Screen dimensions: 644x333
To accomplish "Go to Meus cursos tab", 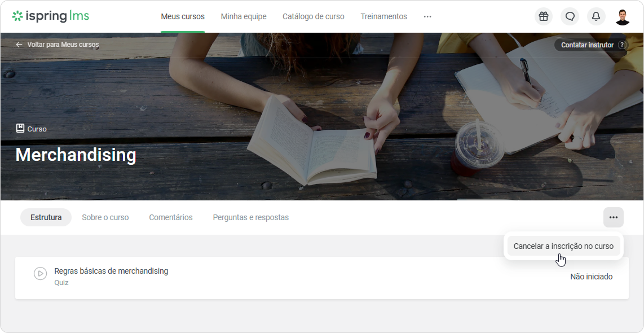I will 183,17.
